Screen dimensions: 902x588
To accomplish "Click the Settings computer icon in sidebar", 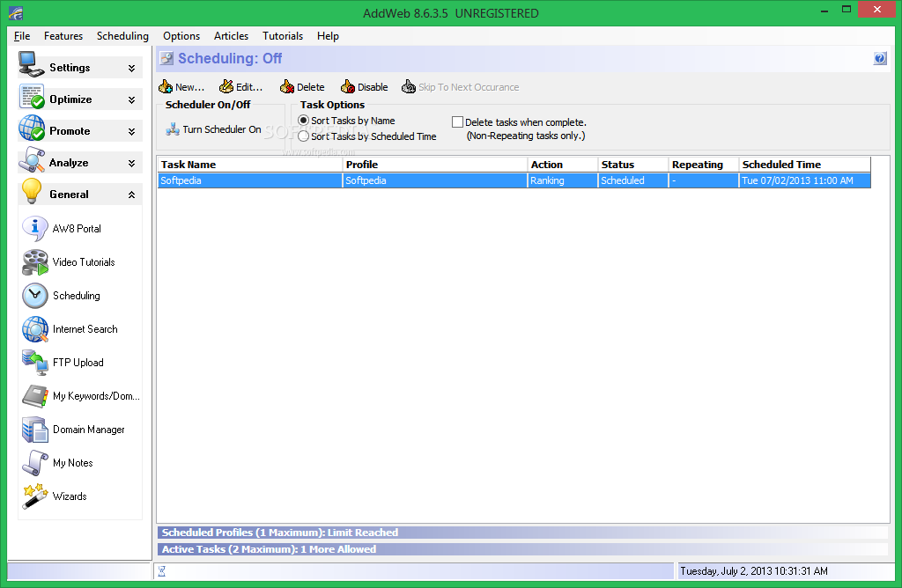I will (31, 64).
